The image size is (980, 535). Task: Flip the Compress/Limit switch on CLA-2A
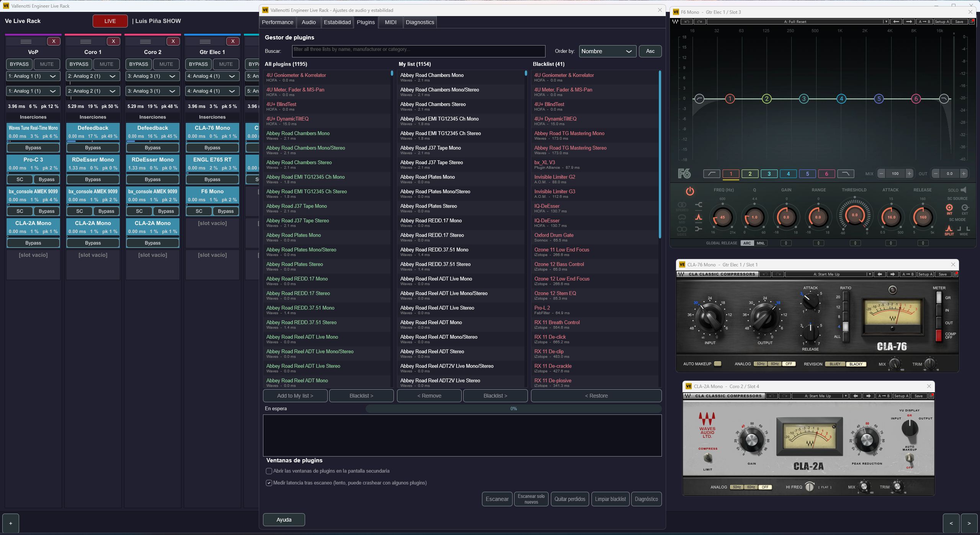click(x=708, y=458)
